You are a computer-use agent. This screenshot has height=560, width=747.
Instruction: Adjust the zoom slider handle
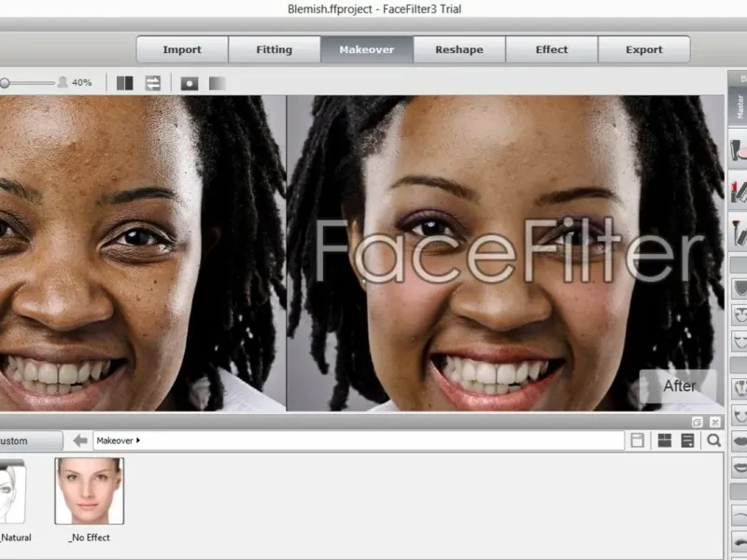[x=5, y=83]
